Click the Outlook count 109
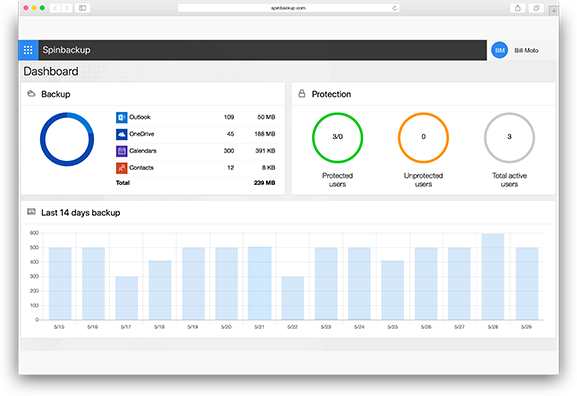Screen dimensions: 577x396 point(229,117)
